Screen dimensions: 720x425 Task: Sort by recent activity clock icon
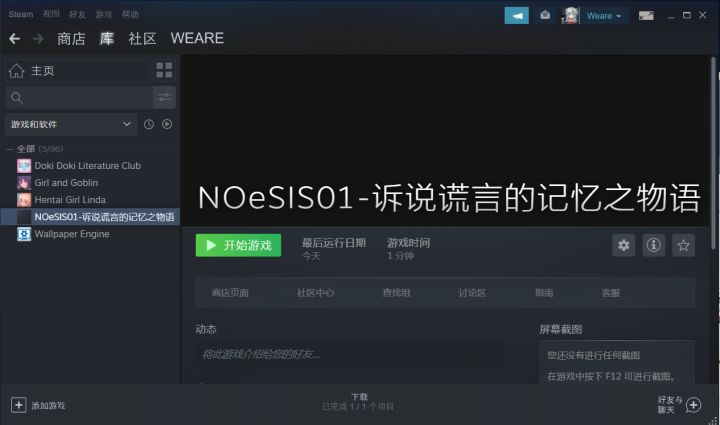(x=149, y=124)
